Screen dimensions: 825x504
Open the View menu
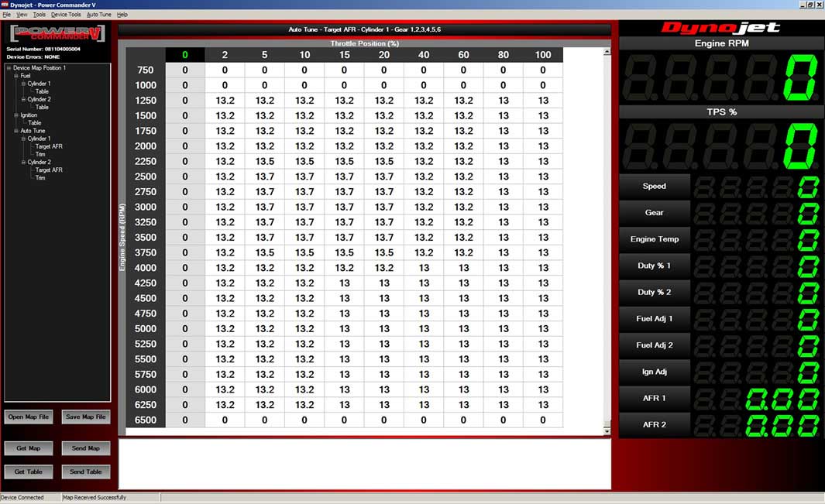(22, 15)
